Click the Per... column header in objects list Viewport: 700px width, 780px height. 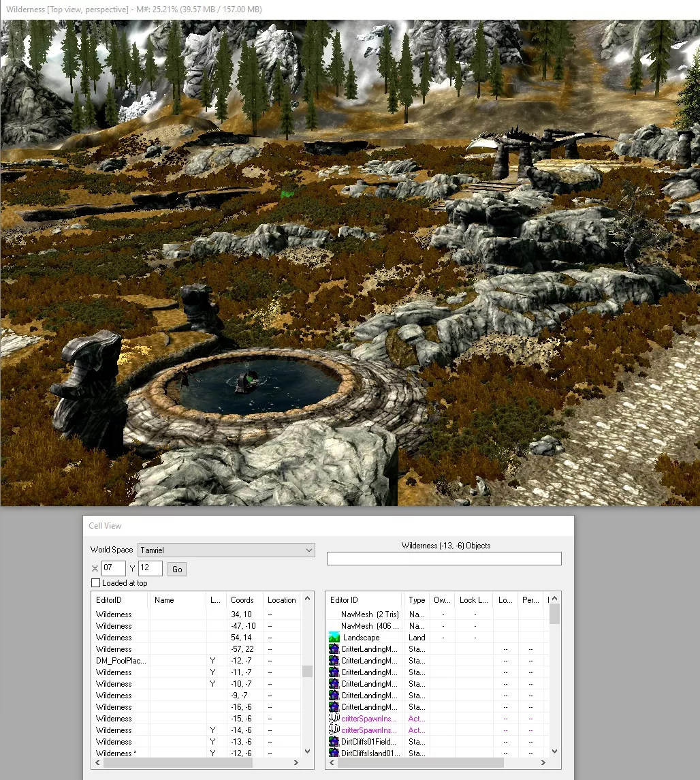pos(530,600)
